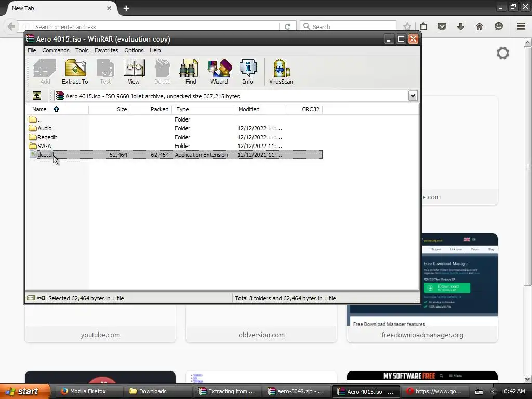Sort by the CRC32 column header
Screen dimensions: 532x399
click(304, 109)
